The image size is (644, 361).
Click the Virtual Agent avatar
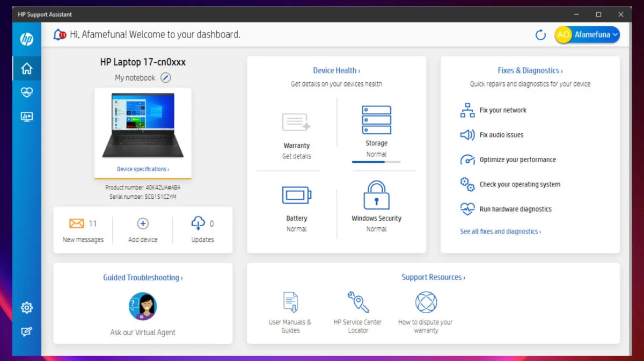pos(143,306)
